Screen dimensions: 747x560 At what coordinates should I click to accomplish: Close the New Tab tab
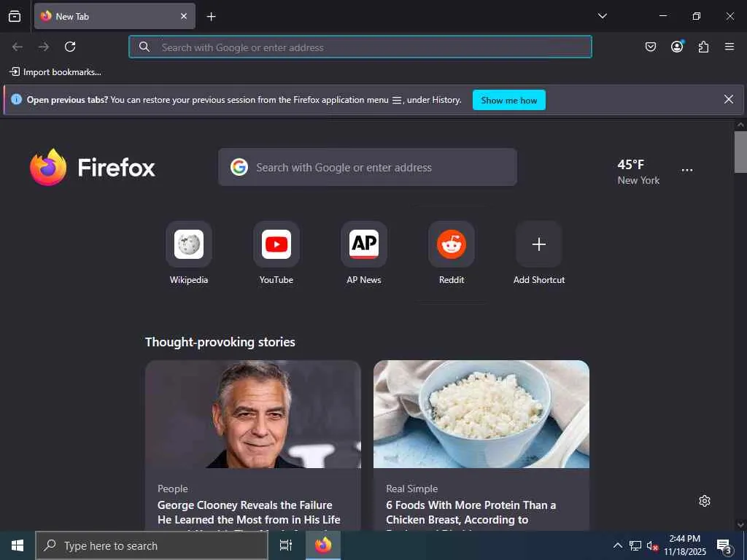click(x=184, y=16)
